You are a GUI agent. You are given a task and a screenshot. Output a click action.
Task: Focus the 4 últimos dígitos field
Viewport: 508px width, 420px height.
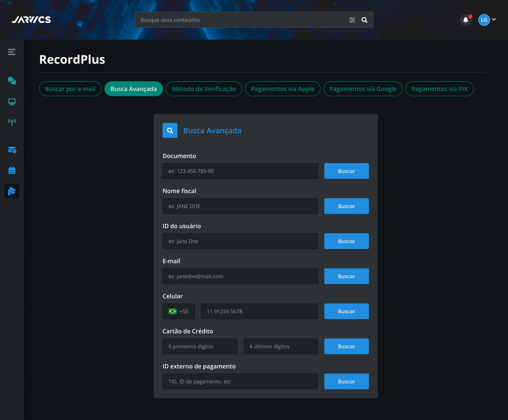pyautogui.click(x=281, y=346)
